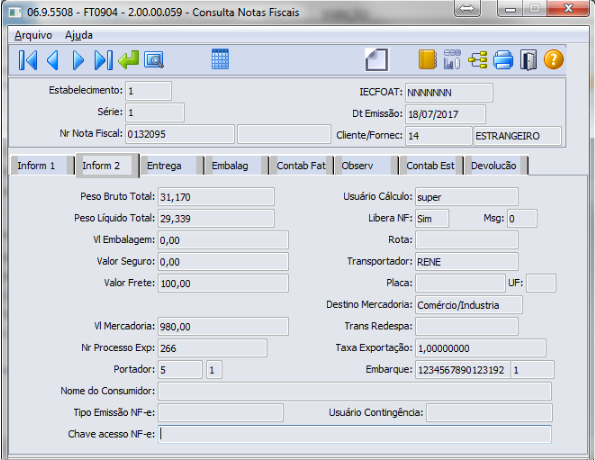The height and width of the screenshot is (460, 595).
Task: Open the search magnifier icon
Action: tap(154, 60)
